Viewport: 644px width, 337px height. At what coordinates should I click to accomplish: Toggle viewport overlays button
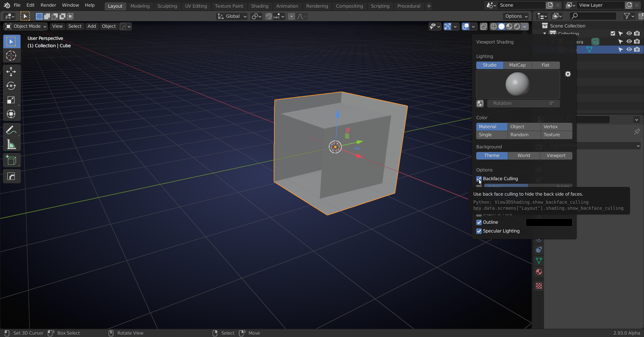466,26
